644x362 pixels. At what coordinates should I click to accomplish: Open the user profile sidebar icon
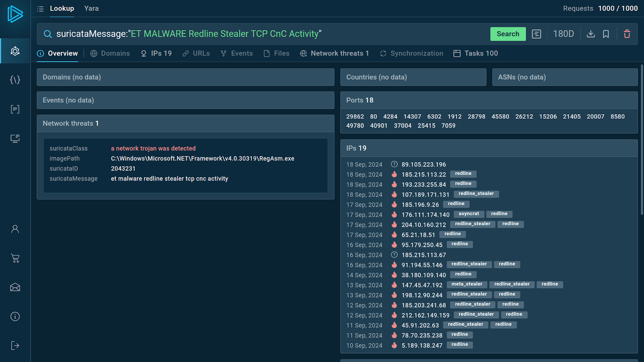pos(15,229)
